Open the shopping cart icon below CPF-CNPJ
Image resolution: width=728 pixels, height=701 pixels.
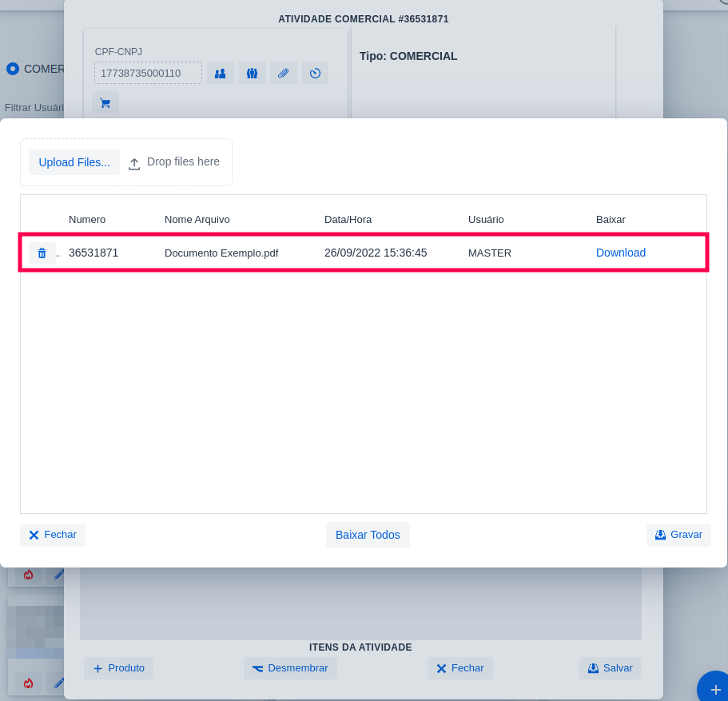click(x=105, y=103)
